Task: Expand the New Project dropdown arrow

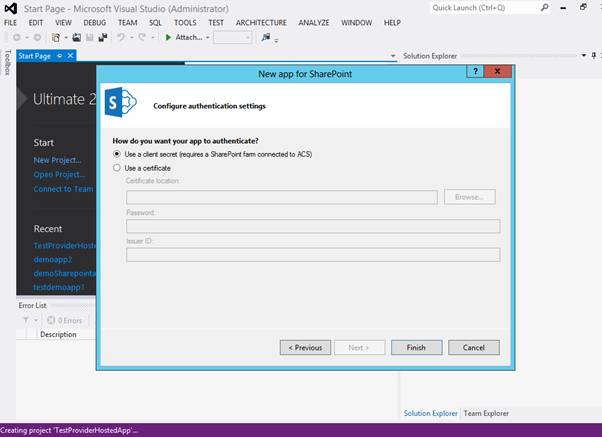Action: 66,38
